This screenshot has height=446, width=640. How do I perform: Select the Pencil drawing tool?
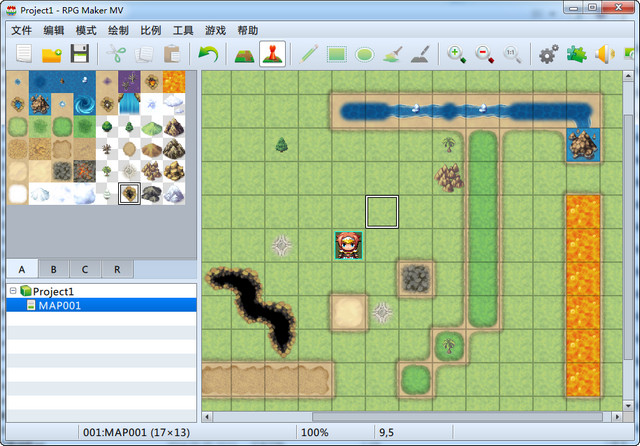[309, 54]
